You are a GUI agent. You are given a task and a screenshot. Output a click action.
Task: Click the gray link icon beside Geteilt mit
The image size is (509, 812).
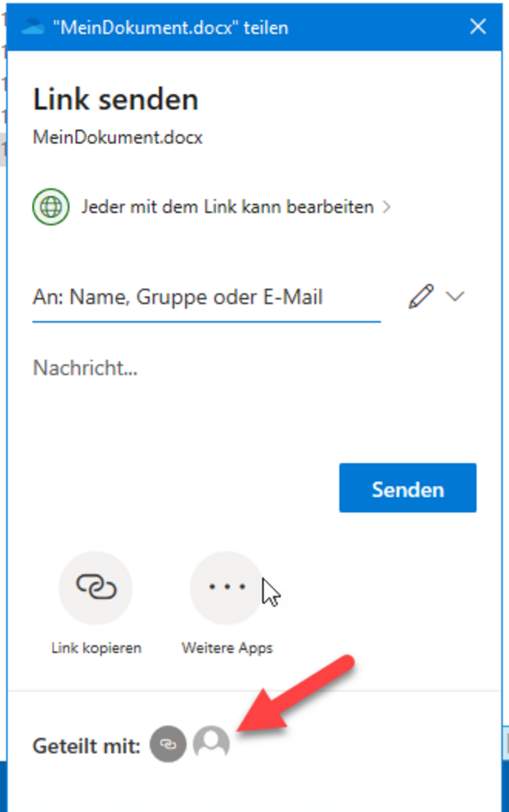tap(168, 744)
